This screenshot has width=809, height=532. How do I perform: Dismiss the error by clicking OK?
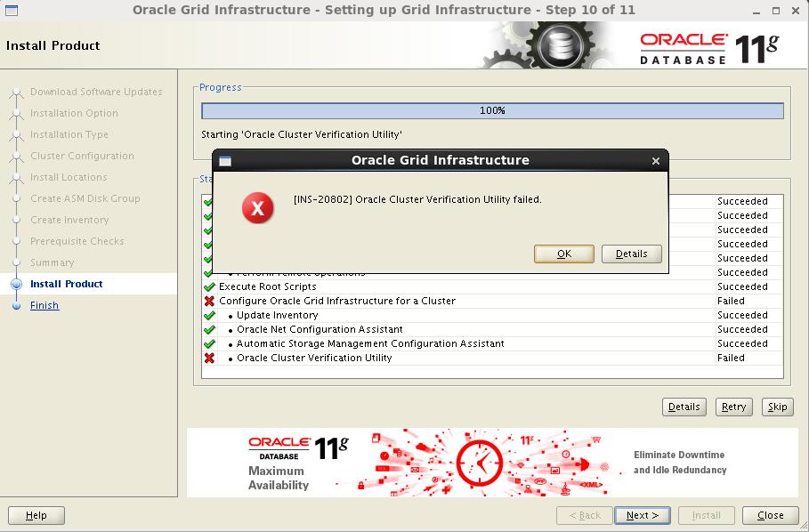pos(564,253)
